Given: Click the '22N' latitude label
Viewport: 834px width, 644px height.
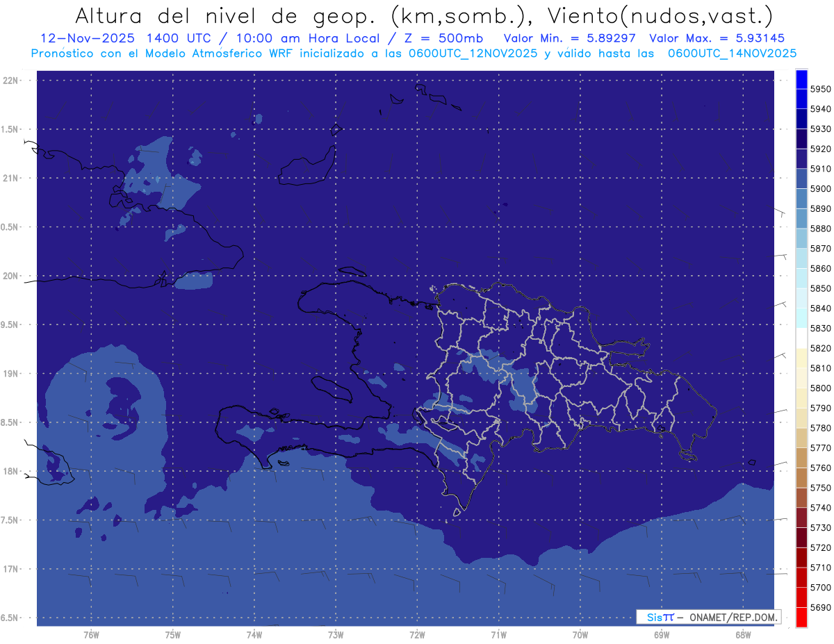Looking at the screenshot, I should point(12,81).
